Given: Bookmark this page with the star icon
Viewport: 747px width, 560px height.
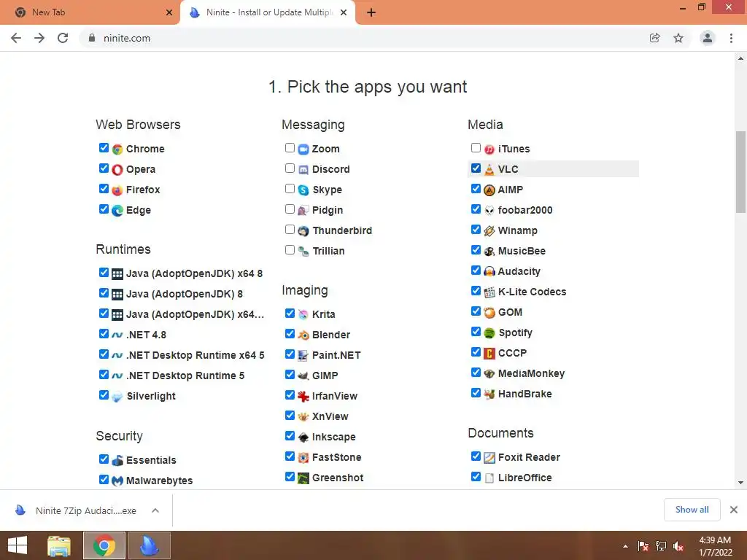Looking at the screenshot, I should coord(678,38).
